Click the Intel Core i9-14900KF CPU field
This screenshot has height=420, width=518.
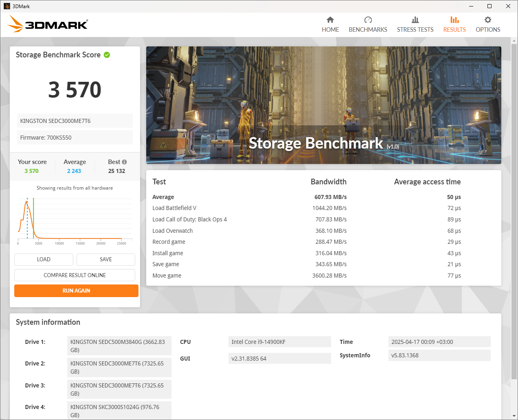pos(280,342)
